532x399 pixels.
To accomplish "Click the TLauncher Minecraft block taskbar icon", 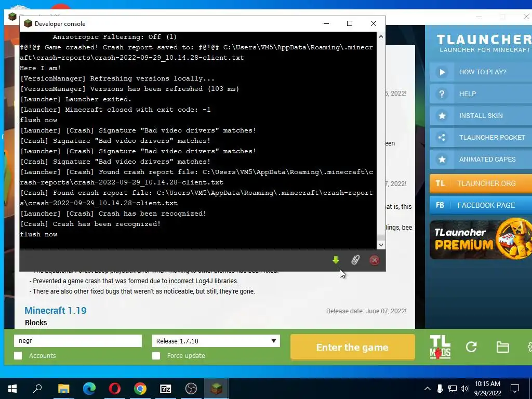I will [217, 389].
